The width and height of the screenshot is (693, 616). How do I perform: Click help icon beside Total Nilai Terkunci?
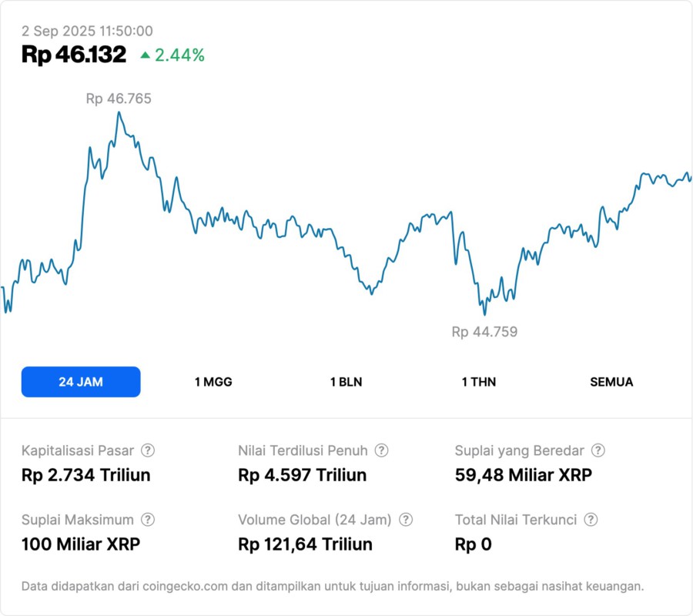pos(591,520)
